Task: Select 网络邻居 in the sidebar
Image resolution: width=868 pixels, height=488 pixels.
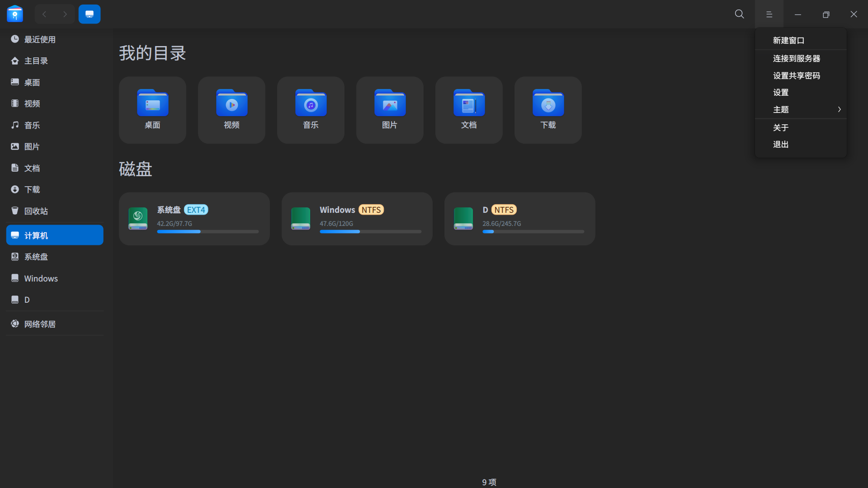Action: tap(40, 324)
